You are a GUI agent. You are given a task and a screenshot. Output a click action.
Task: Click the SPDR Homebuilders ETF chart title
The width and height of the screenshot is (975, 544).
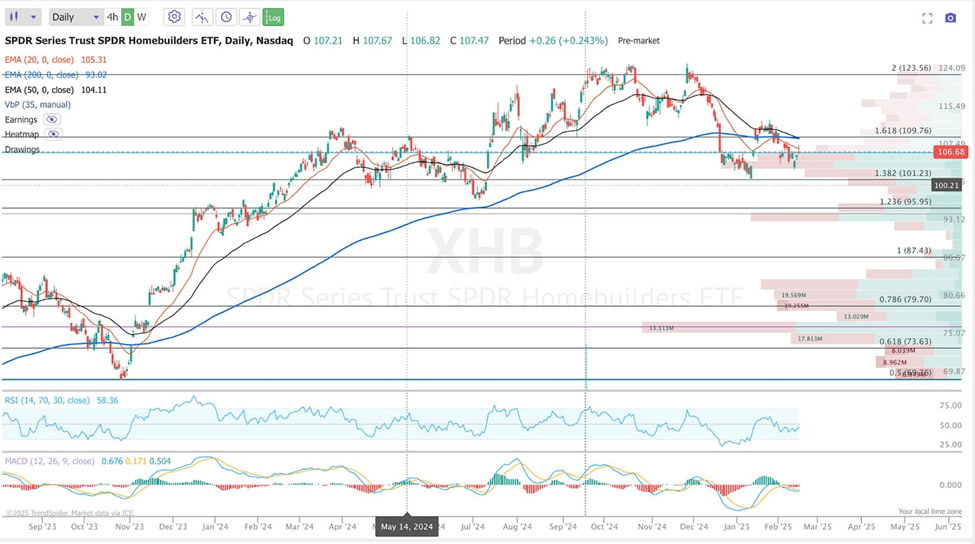tap(149, 40)
